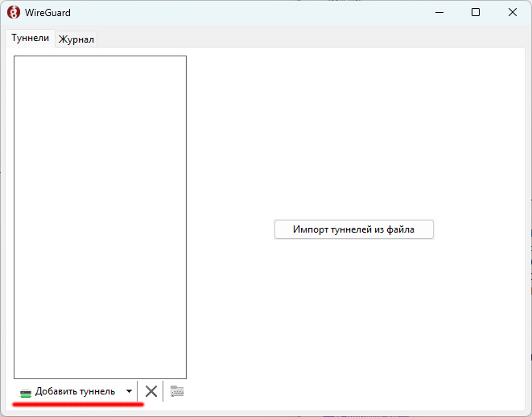Switch to the Туннели tab
The image size is (532, 417).
click(30, 38)
